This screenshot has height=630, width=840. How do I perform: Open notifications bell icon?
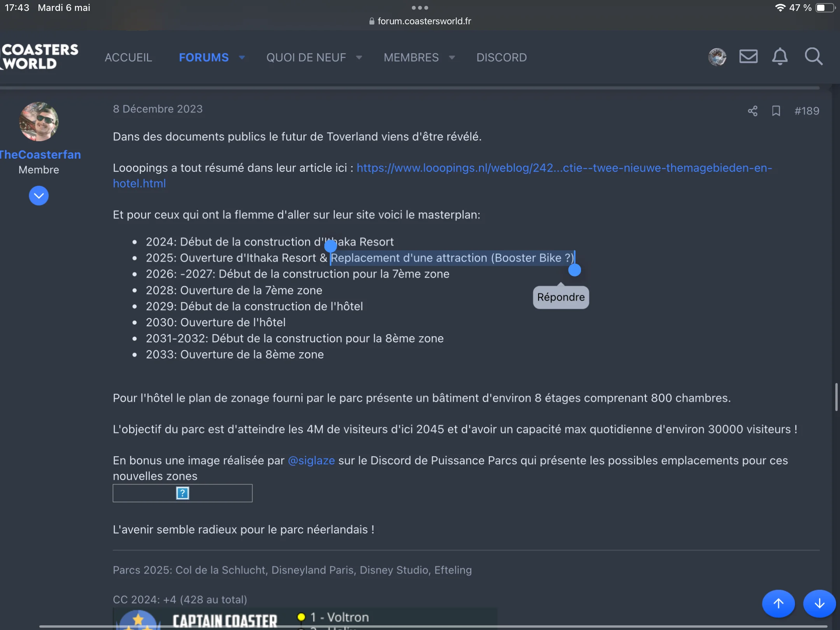[780, 57]
